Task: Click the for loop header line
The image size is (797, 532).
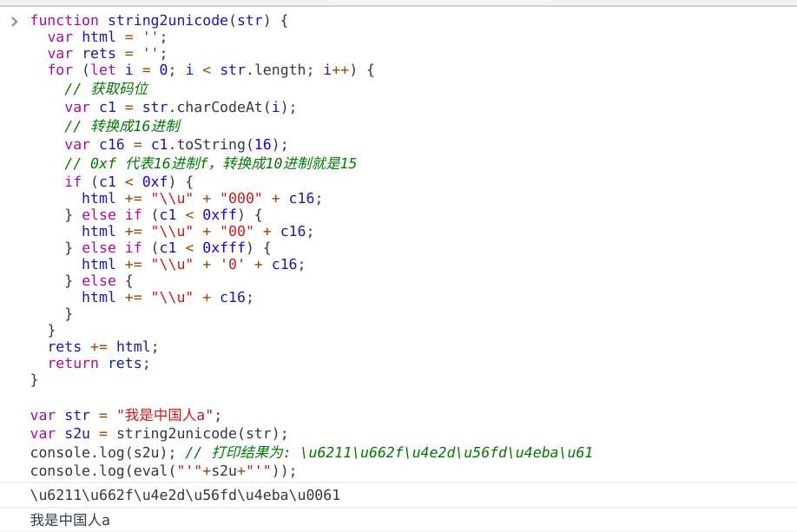Action: [x=211, y=69]
